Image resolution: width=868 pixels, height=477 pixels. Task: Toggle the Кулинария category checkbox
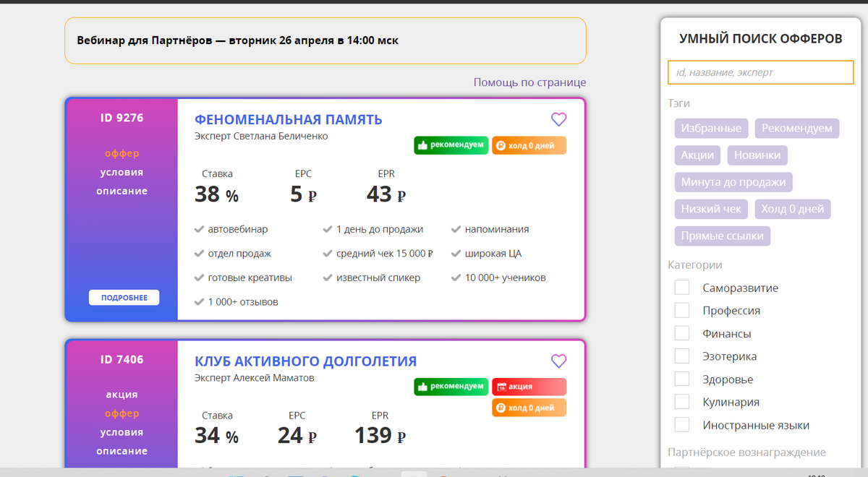tap(682, 402)
